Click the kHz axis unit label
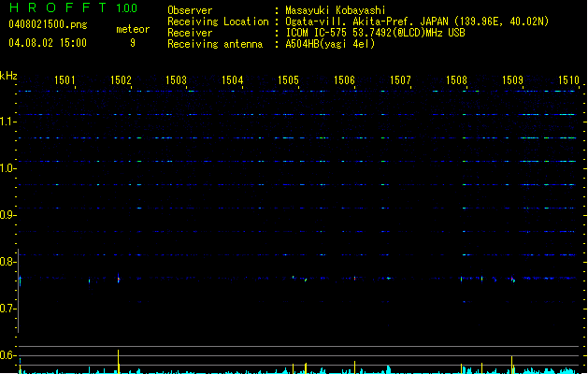 tap(8, 76)
